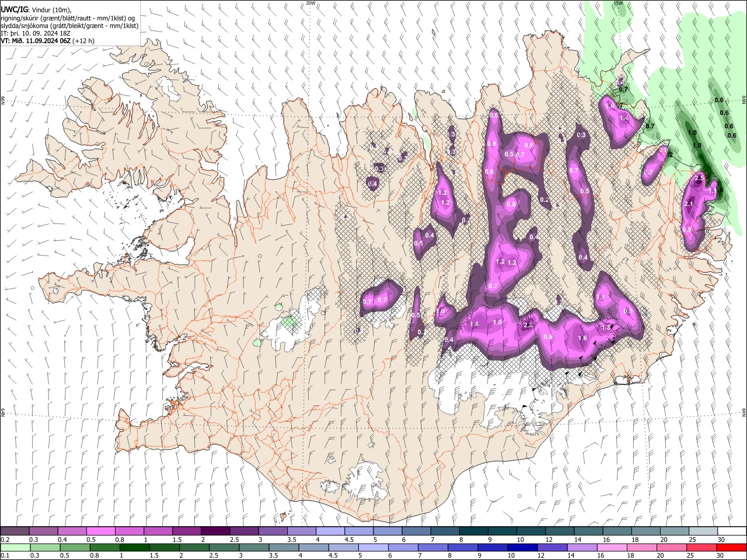Click the 'slydda/snjókoma (grátt/bleikt/grænt - mm/1klst)' line
This screenshot has width=747, height=560.
(69, 26)
